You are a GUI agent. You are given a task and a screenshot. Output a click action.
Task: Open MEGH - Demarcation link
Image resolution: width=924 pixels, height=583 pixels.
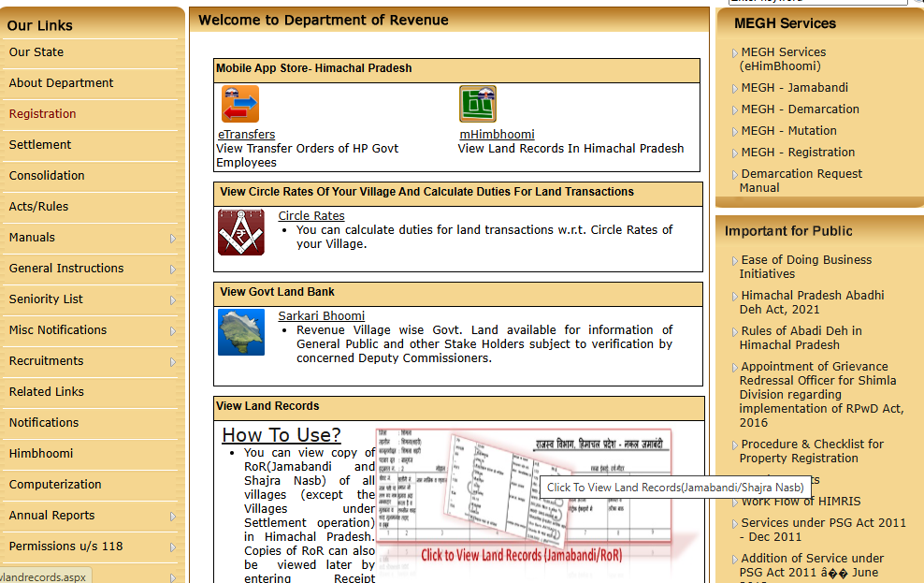pos(800,109)
